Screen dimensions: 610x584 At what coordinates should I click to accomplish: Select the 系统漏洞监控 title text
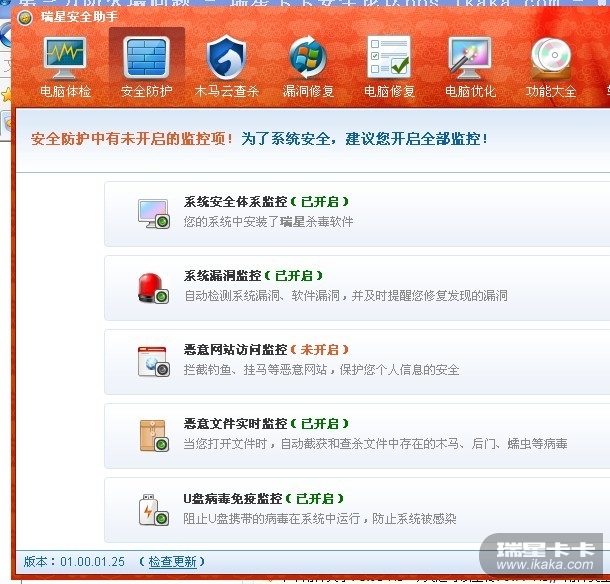click(x=223, y=275)
